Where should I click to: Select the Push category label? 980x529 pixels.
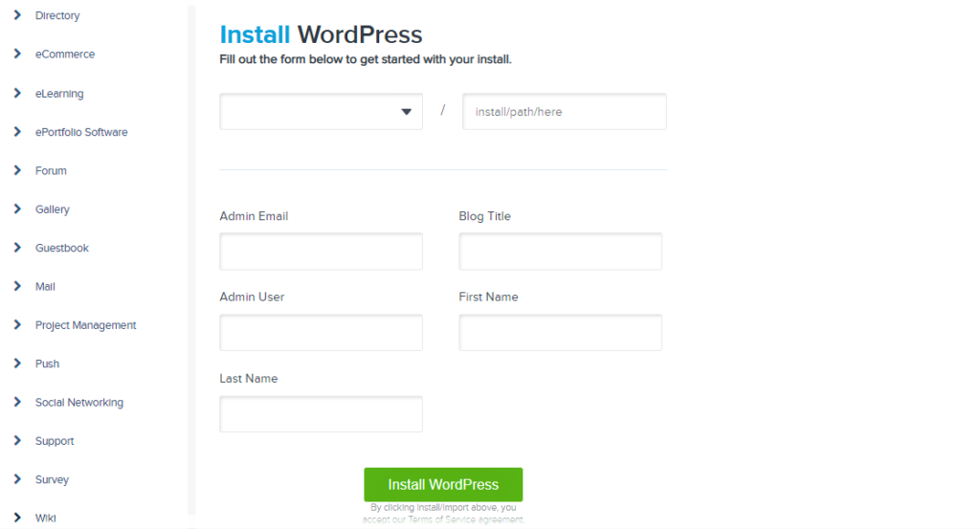click(x=48, y=364)
